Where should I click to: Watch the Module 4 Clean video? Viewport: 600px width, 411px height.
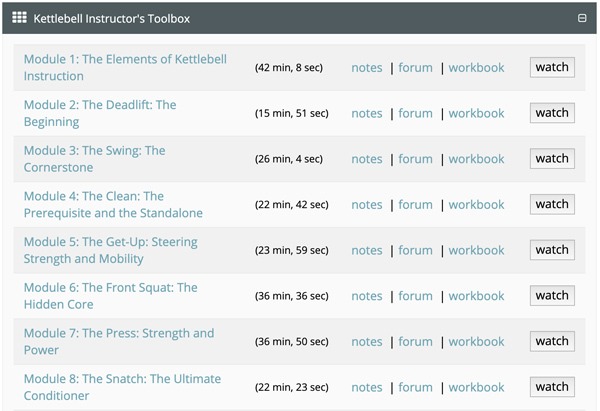pyautogui.click(x=552, y=204)
